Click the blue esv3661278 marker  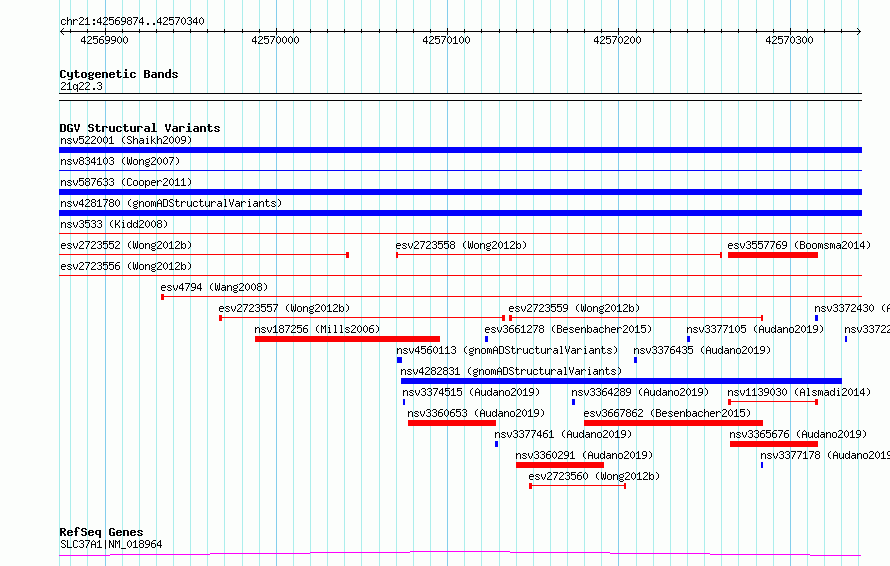click(486, 339)
